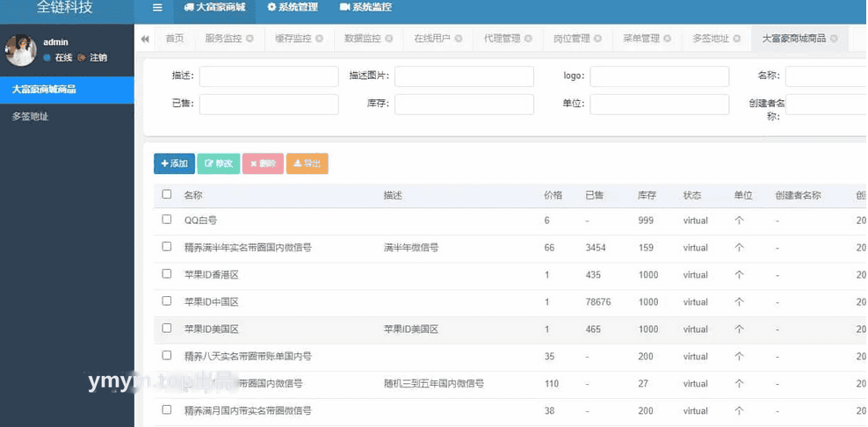Click the 随机三到五年国内微信号 description cell
The height and width of the screenshot is (427, 868).
tap(434, 384)
